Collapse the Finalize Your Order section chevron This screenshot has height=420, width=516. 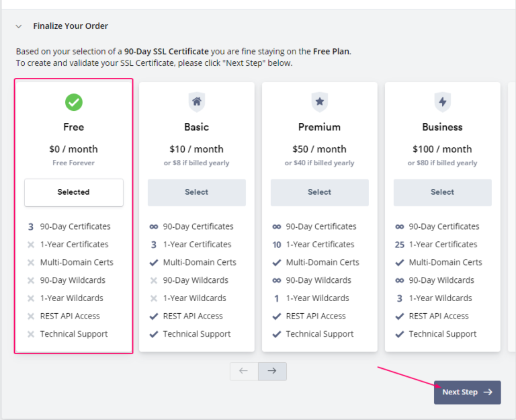tap(19, 26)
